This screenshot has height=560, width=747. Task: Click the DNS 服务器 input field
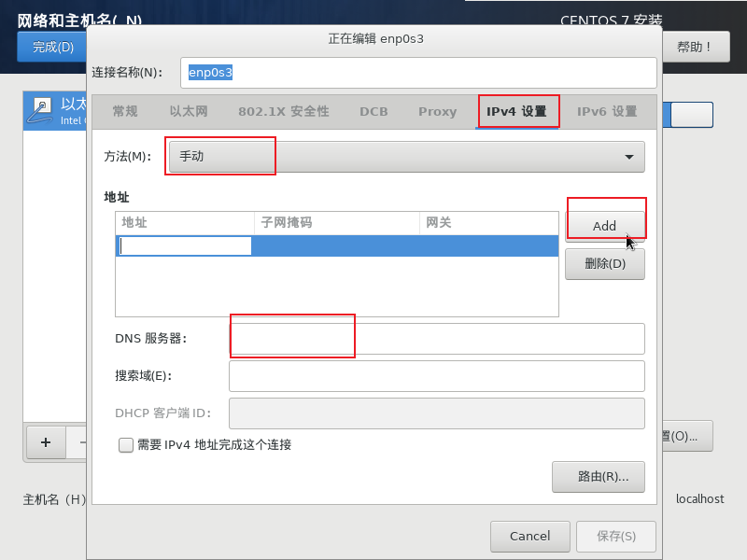(437, 339)
